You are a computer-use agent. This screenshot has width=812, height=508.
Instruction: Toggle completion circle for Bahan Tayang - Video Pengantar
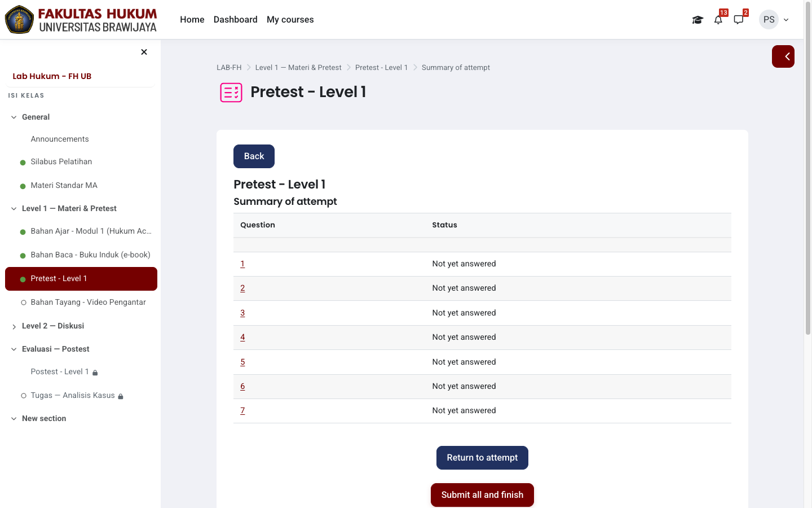pos(24,303)
